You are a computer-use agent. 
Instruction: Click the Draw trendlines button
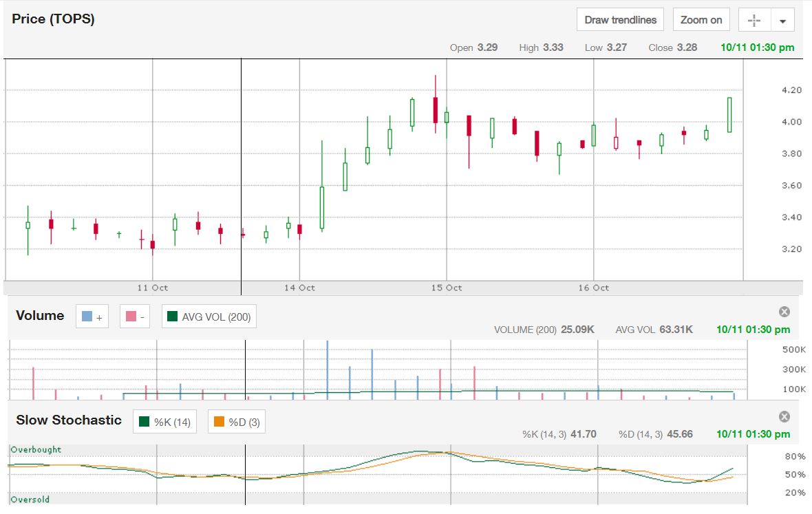[x=620, y=20]
